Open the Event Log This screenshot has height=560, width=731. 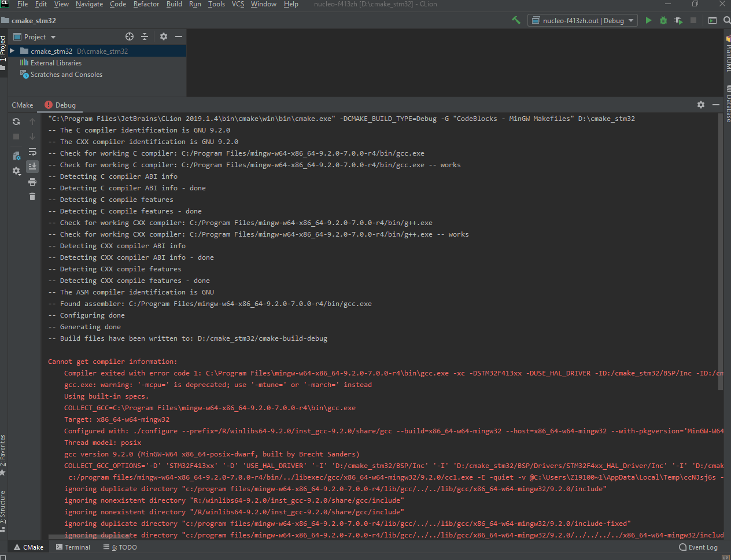[x=699, y=547]
